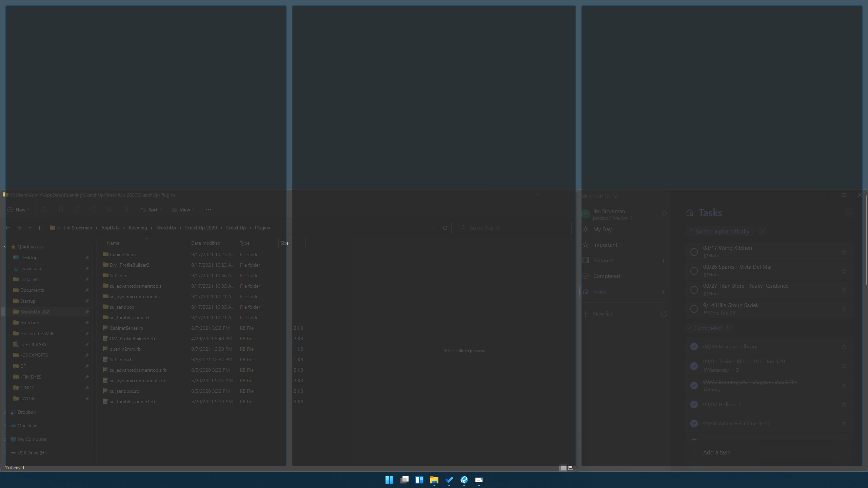Open the Important list in To Do

click(x=605, y=245)
